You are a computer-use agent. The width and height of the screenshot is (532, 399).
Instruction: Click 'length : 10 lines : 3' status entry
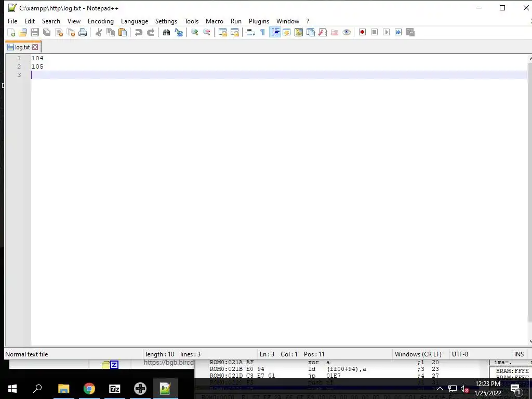pyautogui.click(x=173, y=354)
